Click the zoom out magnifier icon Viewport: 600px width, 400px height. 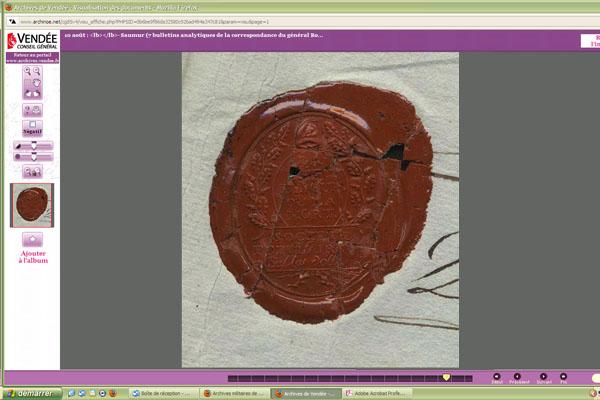tap(37, 71)
